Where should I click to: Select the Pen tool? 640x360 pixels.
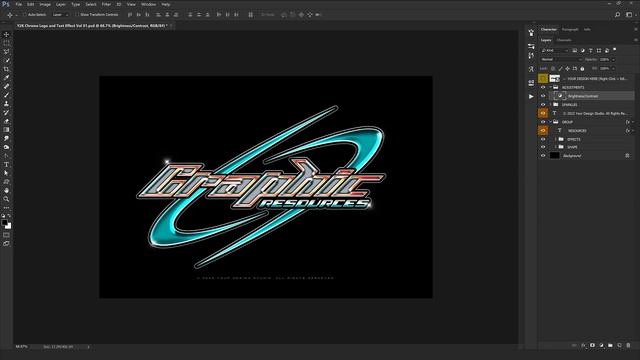pyautogui.click(x=6, y=156)
